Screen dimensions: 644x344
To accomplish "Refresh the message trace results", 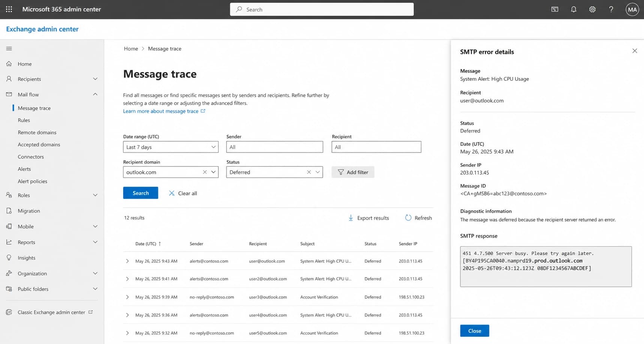I will [419, 218].
